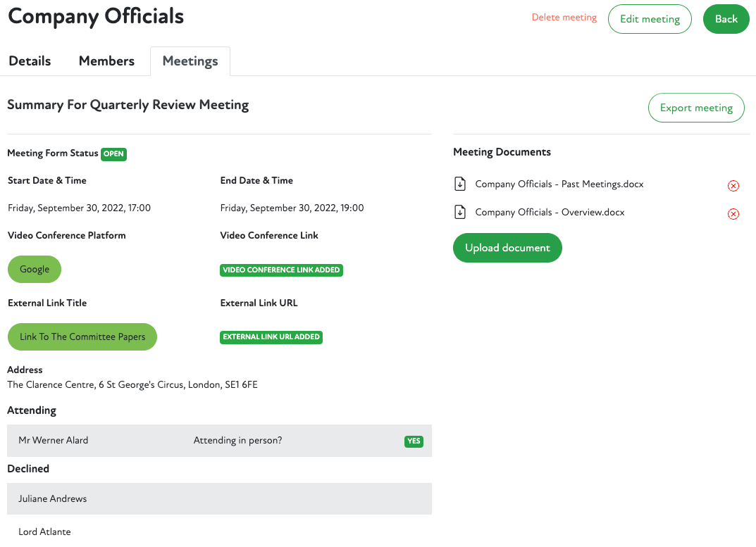The image size is (756, 547).
Task: Open the Google video conference platform pill
Action: (35, 269)
